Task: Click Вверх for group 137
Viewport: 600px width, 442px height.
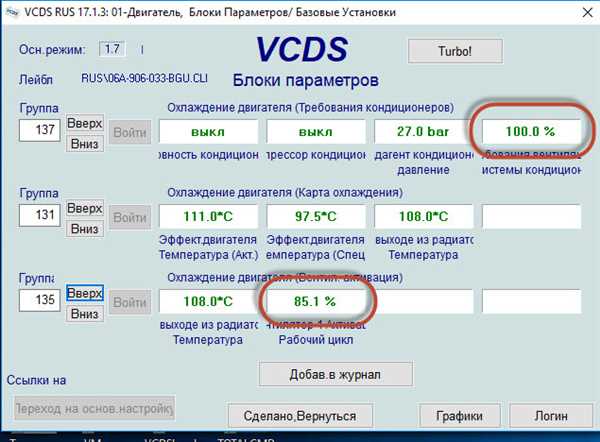Action: click(85, 123)
